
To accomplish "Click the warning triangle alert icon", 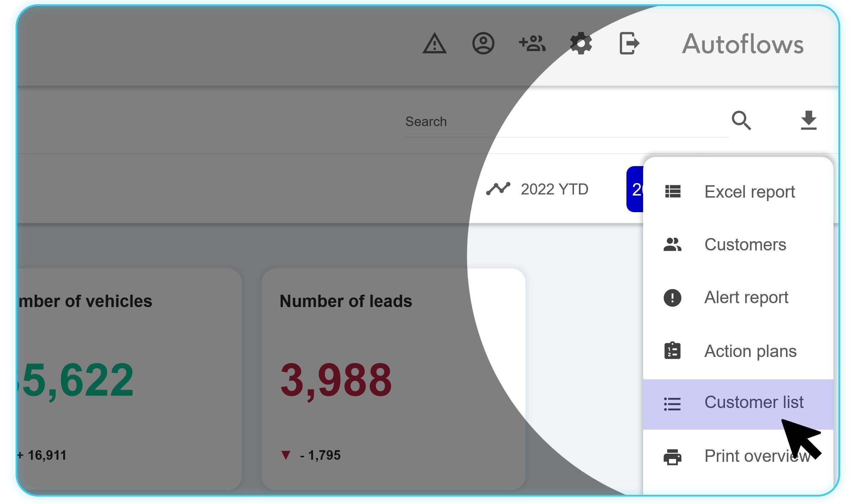I will pyautogui.click(x=434, y=44).
